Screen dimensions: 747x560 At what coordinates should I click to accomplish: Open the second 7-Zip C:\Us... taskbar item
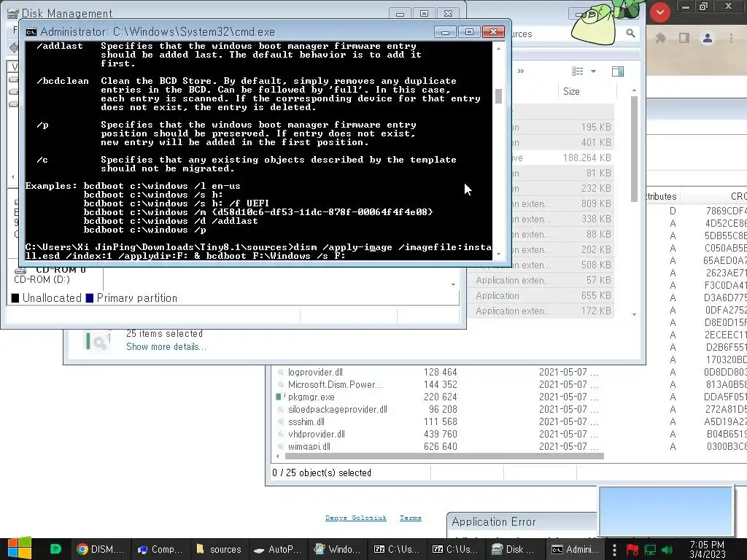pos(455,549)
